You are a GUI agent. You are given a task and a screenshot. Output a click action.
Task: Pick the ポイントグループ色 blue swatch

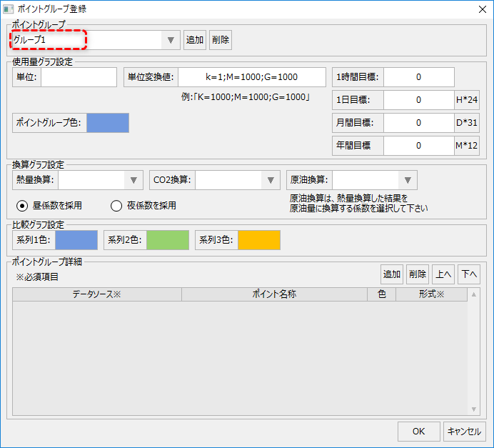pyautogui.click(x=108, y=123)
